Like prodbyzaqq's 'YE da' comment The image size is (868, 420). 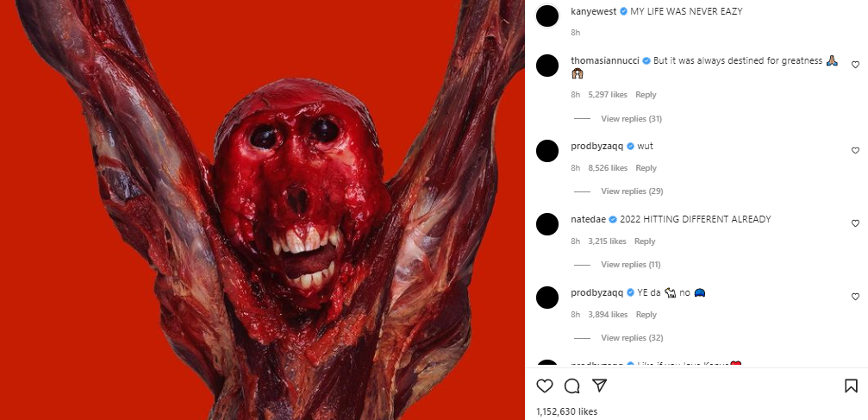(x=855, y=297)
